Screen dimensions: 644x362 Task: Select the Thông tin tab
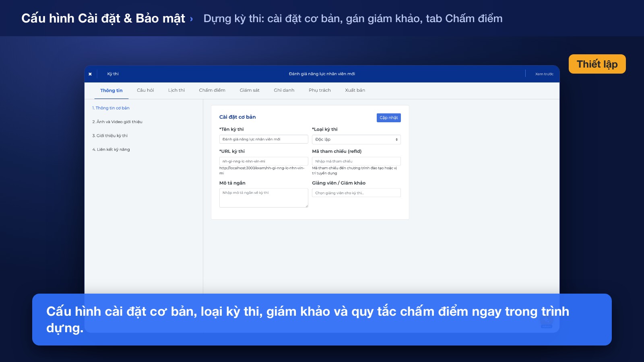(x=111, y=90)
